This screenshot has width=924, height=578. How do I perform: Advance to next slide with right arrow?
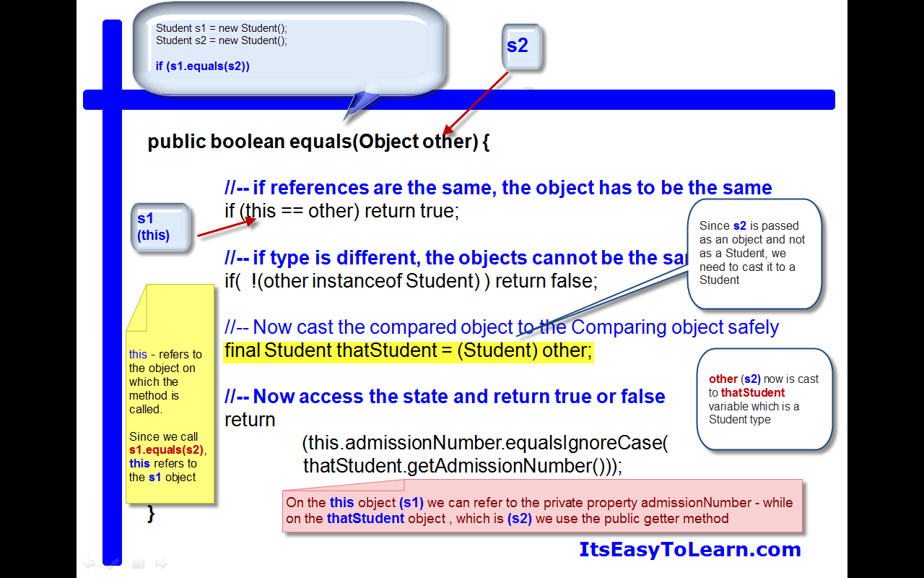pyautogui.click(x=162, y=563)
